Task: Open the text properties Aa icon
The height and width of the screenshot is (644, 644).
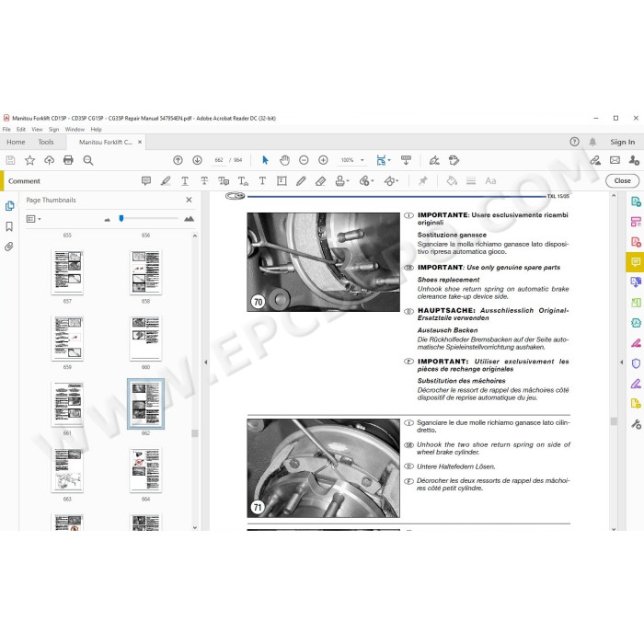Action: pos(490,180)
